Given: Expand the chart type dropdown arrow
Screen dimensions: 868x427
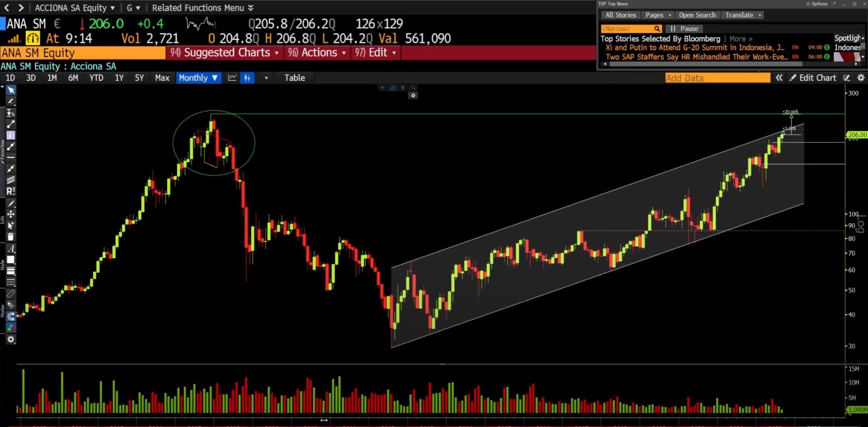Looking at the screenshot, I should click(x=266, y=78).
